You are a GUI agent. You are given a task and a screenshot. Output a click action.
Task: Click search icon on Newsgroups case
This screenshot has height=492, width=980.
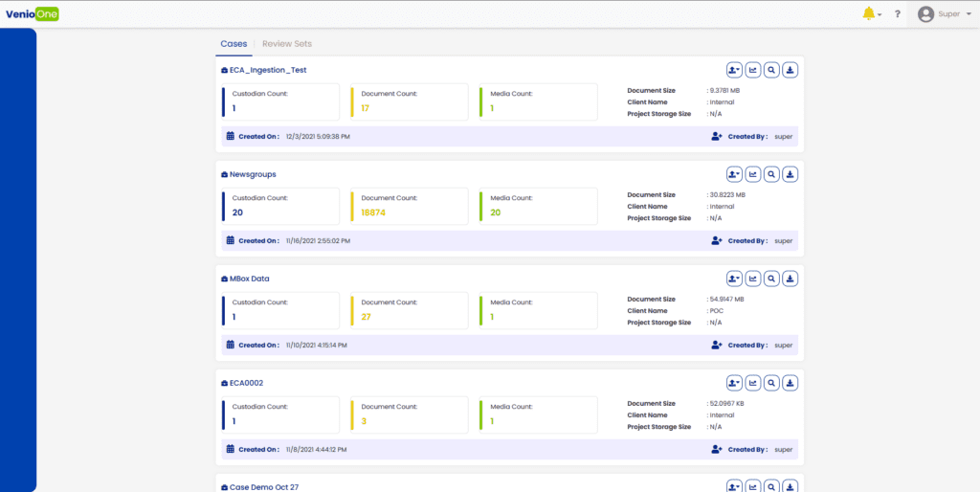point(771,174)
